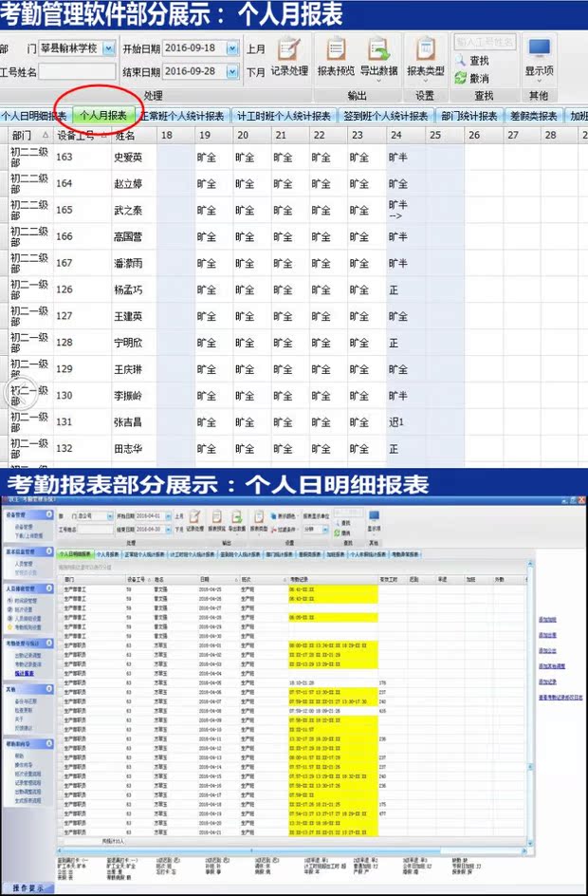Click the 查看考勤记录修改日志 link
The image size is (588, 896).
[x=560, y=697]
